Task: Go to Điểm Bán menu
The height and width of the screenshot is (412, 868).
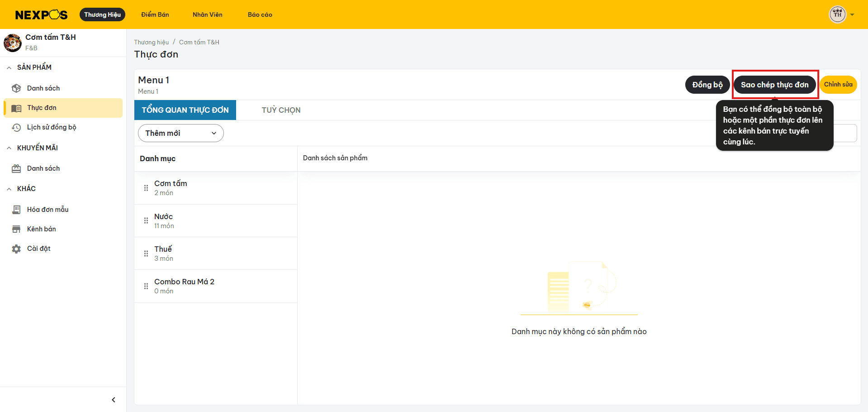Action: 155,14
